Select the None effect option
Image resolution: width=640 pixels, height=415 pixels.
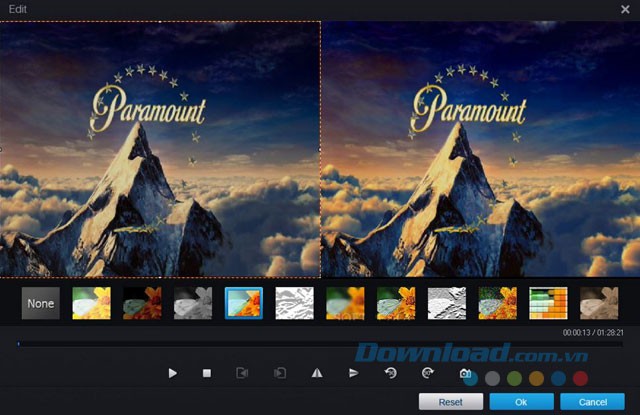[41, 303]
